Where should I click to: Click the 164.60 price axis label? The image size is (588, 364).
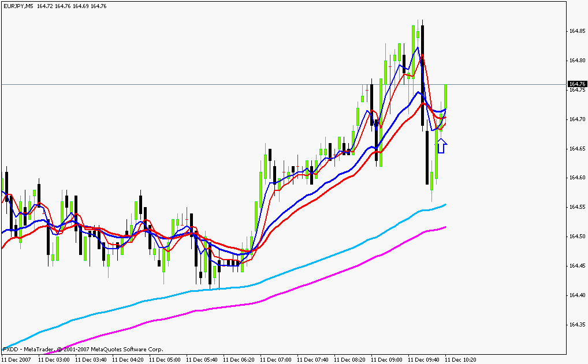click(577, 178)
